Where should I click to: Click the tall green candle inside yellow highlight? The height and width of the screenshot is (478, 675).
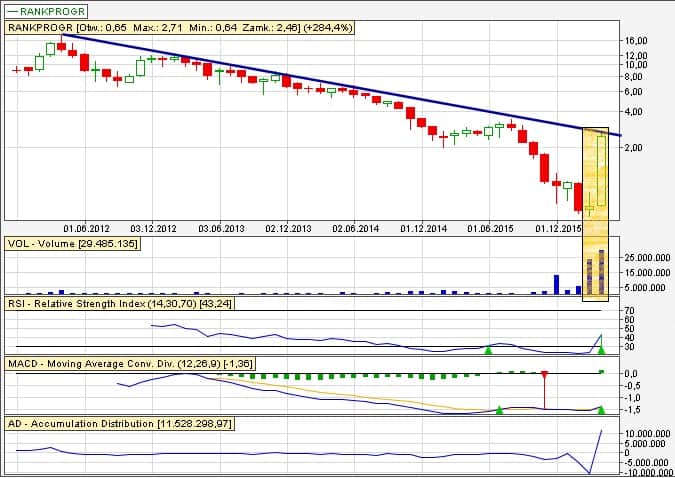pyautogui.click(x=602, y=170)
